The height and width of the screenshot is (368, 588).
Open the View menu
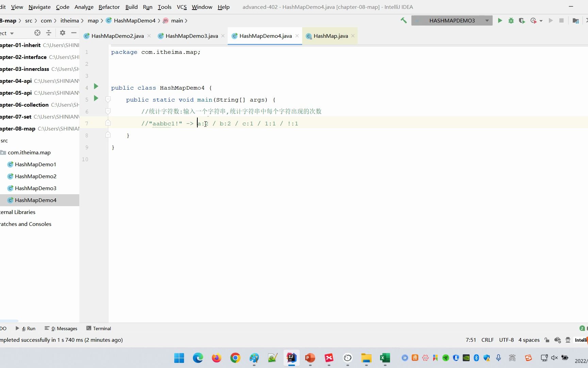tap(17, 7)
